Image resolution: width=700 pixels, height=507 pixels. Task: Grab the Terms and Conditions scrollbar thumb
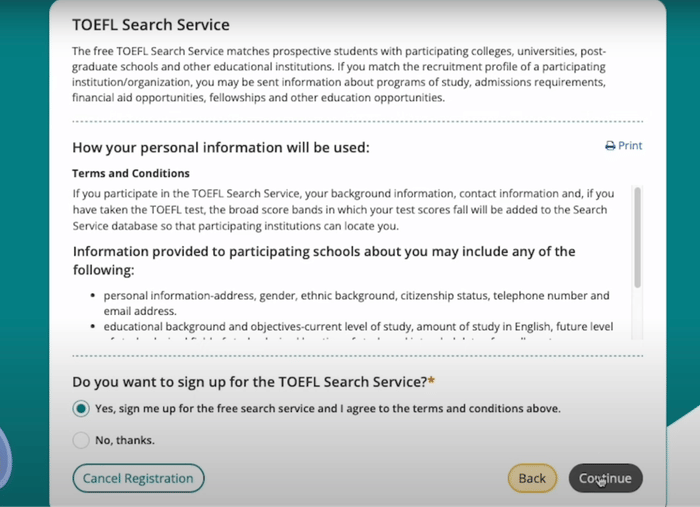(638, 237)
